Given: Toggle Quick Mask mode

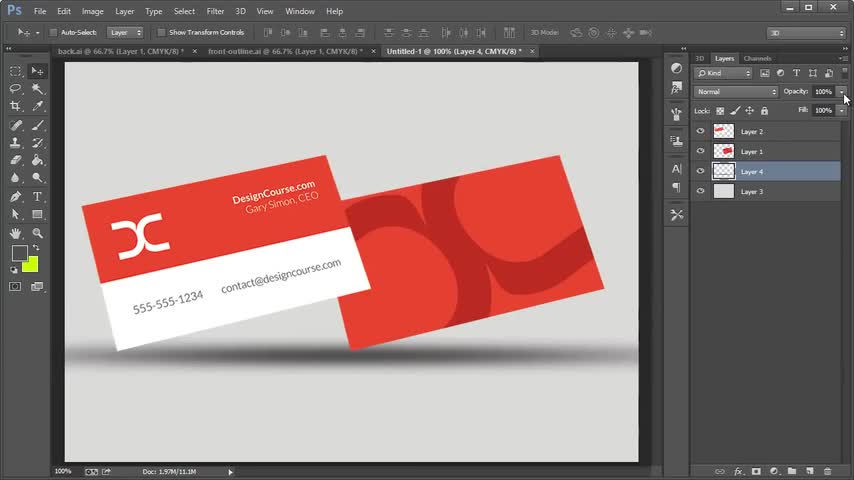Looking at the screenshot, I should click(x=15, y=287).
